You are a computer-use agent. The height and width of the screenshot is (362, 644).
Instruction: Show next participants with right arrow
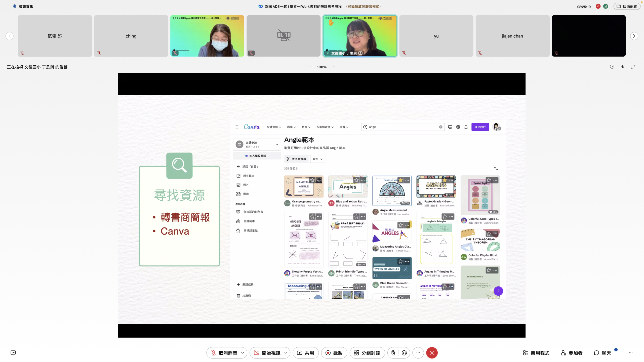634,36
